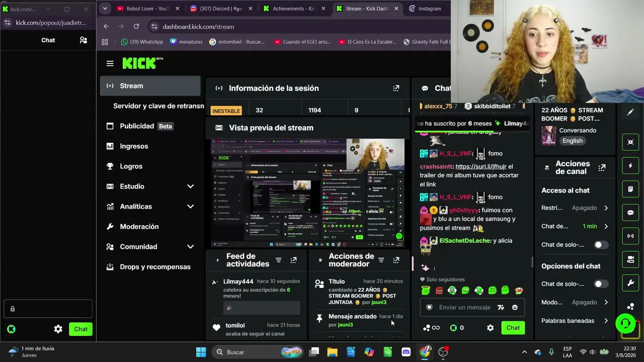Click the Enviar un mensaje field
644x362 pixels.
pyautogui.click(x=464, y=307)
